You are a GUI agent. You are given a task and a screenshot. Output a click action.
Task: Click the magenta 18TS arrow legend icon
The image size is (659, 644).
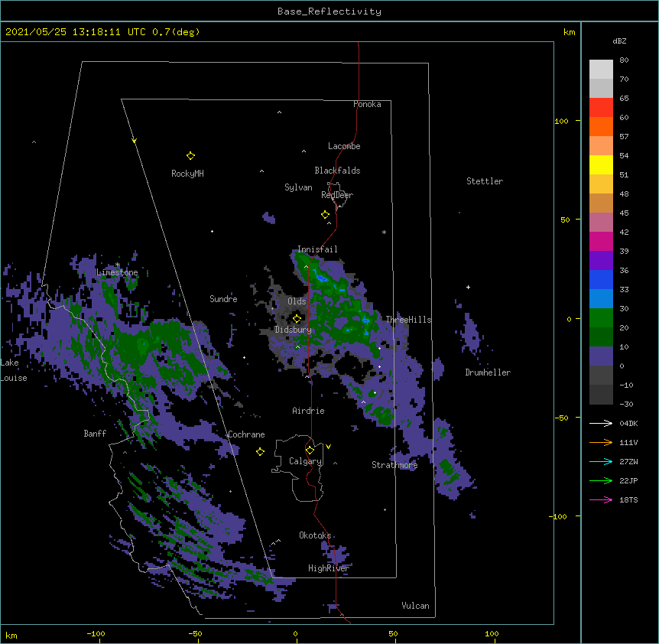click(601, 499)
